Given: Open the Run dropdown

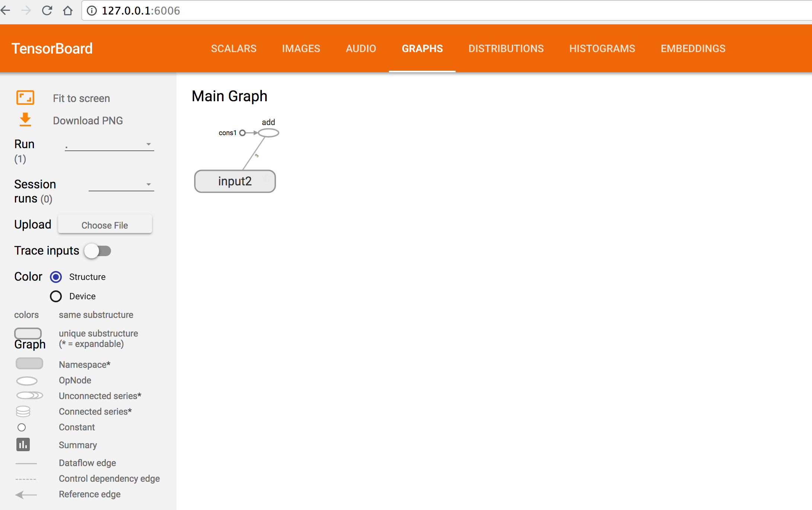Looking at the screenshot, I should click(x=110, y=144).
